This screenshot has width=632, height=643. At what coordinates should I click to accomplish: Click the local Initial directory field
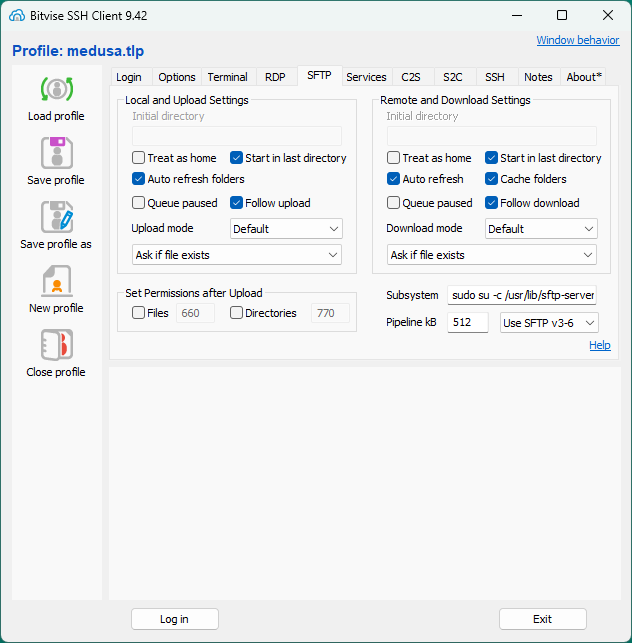(237, 136)
